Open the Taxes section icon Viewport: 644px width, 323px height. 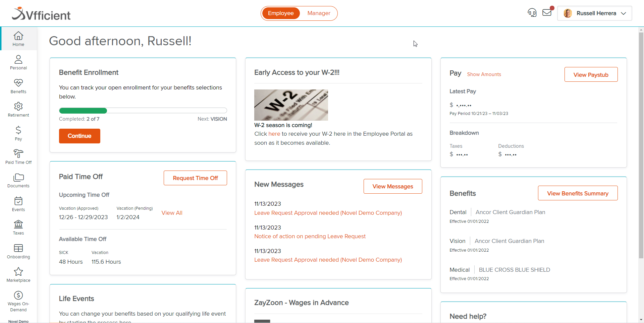pos(18,227)
